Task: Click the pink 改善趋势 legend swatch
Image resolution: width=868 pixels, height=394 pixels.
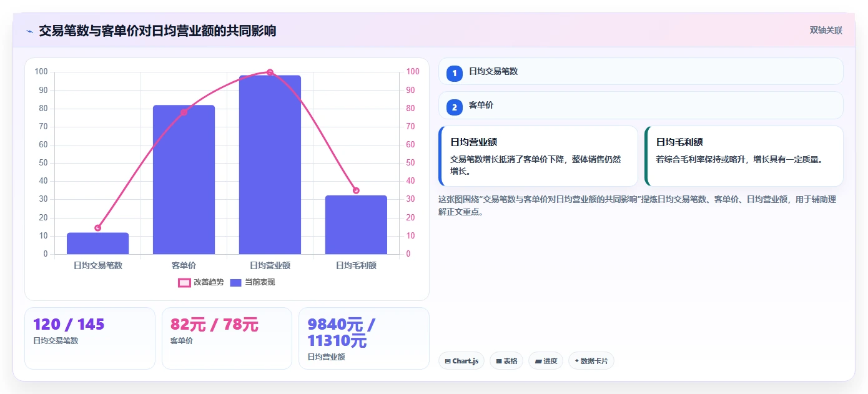Action: coord(184,283)
